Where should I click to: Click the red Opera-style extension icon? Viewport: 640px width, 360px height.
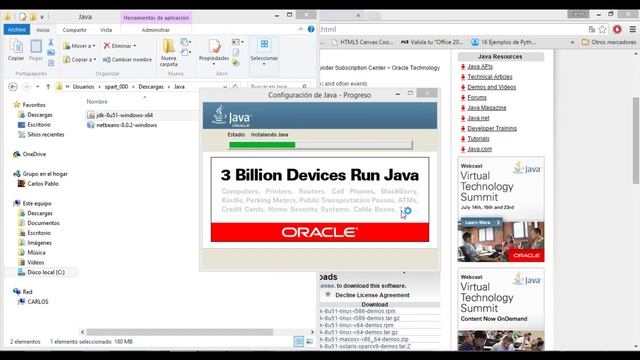tap(617, 29)
